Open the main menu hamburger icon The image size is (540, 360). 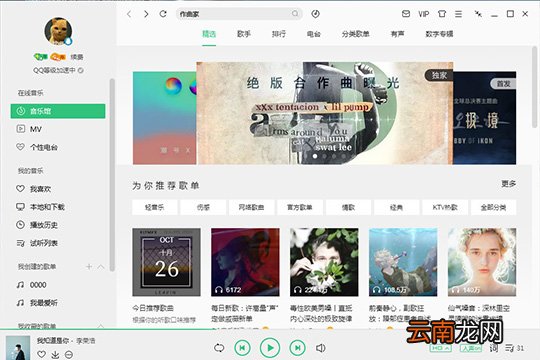(x=458, y=14)
